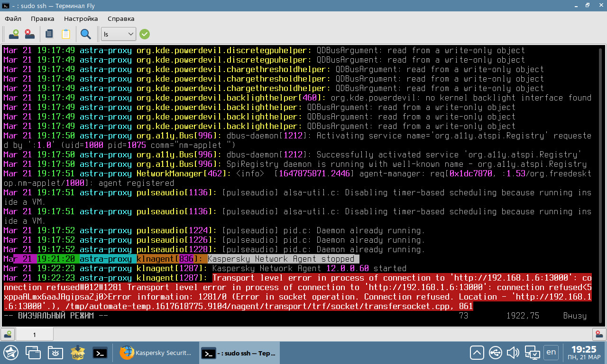
Task: Open the volume speaker tray icon
Action: point(513,353)
